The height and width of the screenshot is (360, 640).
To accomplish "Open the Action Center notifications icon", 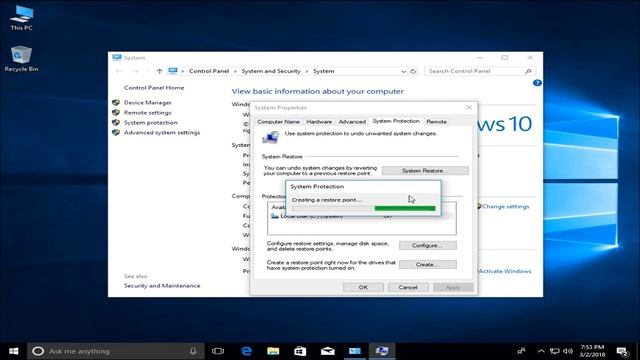I will coord(622,351).
